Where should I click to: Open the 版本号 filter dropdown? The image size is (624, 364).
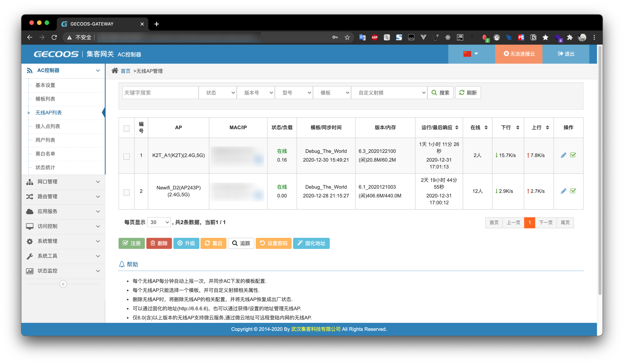coord(256,93)
